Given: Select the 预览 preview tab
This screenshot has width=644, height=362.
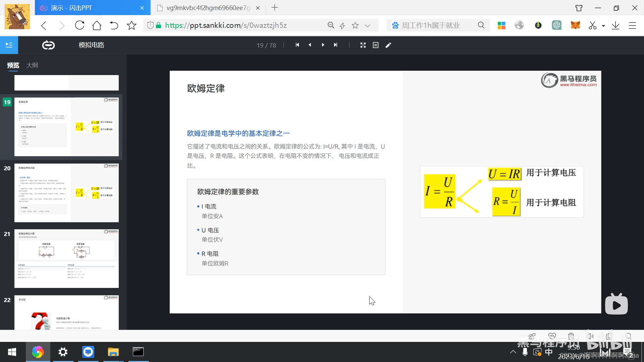Looking at the screenshot, I should 13,65.
